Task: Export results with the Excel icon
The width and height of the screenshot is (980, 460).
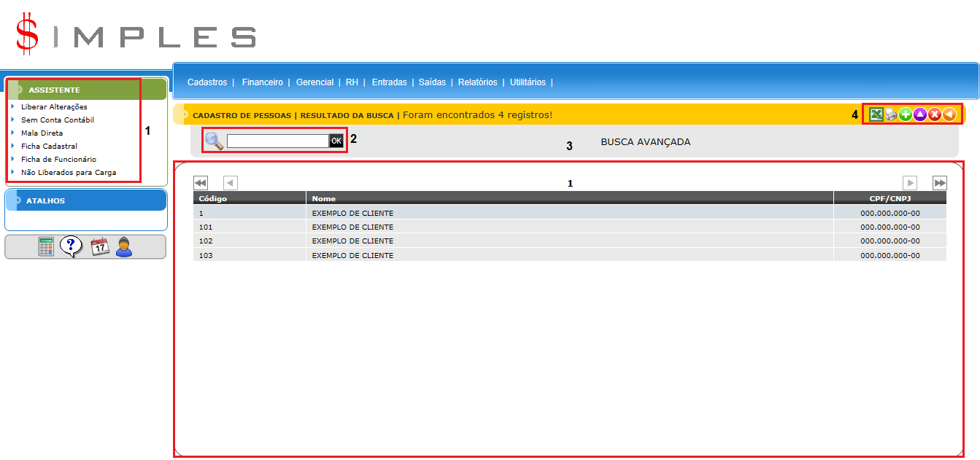Action: (x=876, y=114)
